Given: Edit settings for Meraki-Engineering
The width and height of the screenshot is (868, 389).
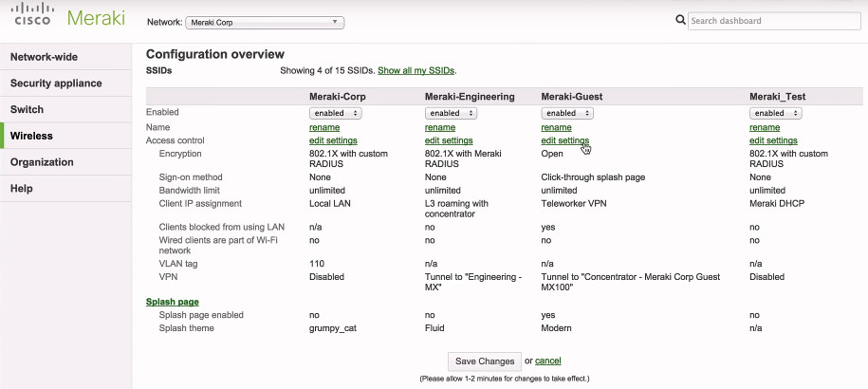Looking at the screenshot, I should (x=449, y=140).
